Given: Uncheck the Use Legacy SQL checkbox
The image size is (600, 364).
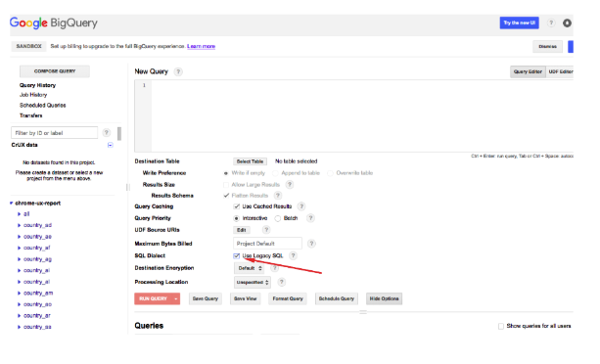Looking at the screenshot, I should [237, 255].
